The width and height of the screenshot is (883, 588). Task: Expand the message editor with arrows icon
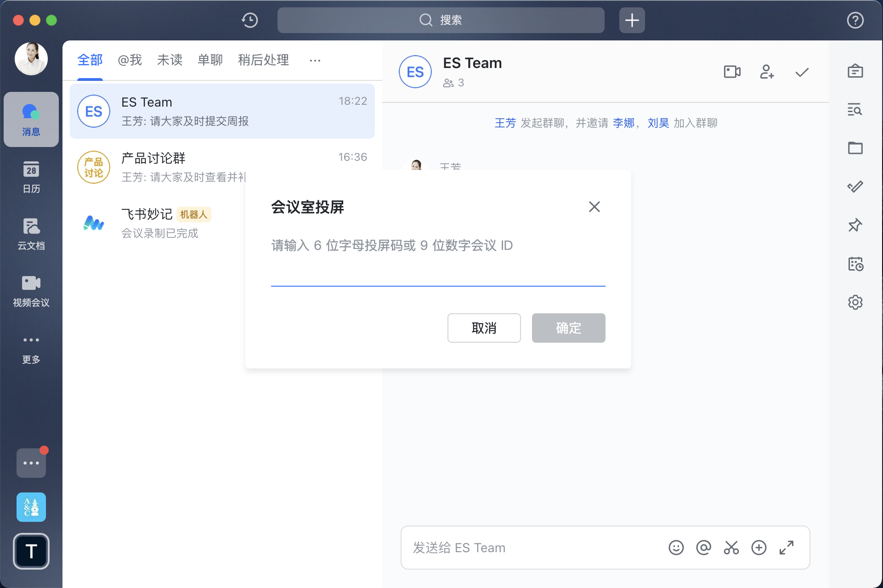coord(786,548)
